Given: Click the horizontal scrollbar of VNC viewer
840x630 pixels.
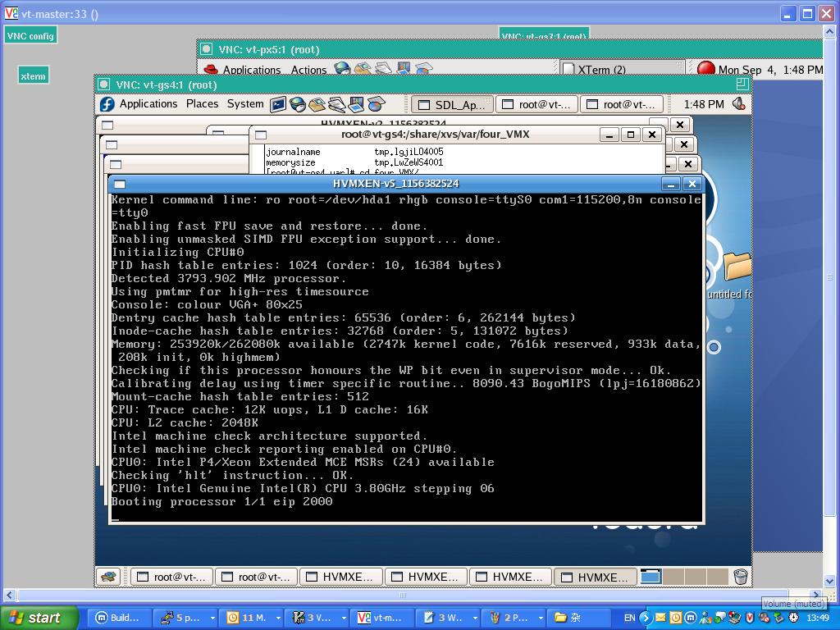Looking at the screenshot, I should pos(402,595).
